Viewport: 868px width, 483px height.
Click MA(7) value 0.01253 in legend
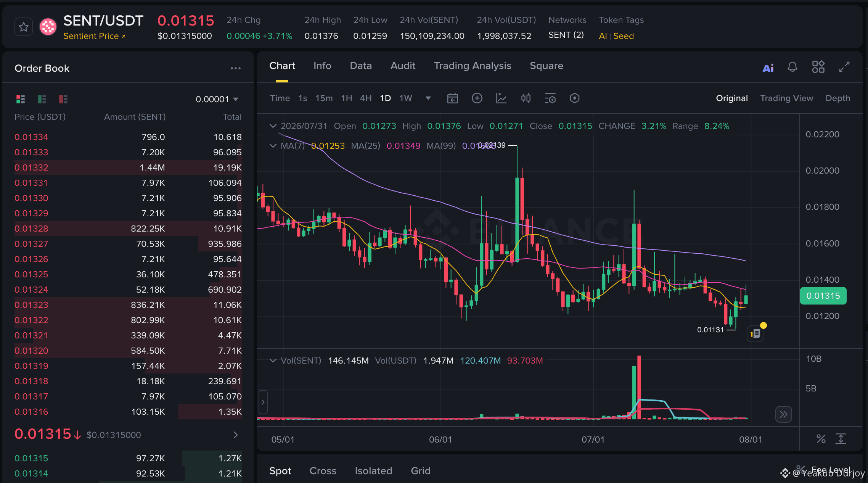point(328,146)
